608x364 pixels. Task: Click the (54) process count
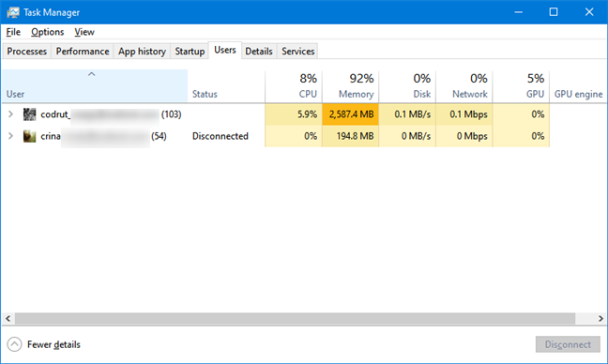click(x=159, y=136)
